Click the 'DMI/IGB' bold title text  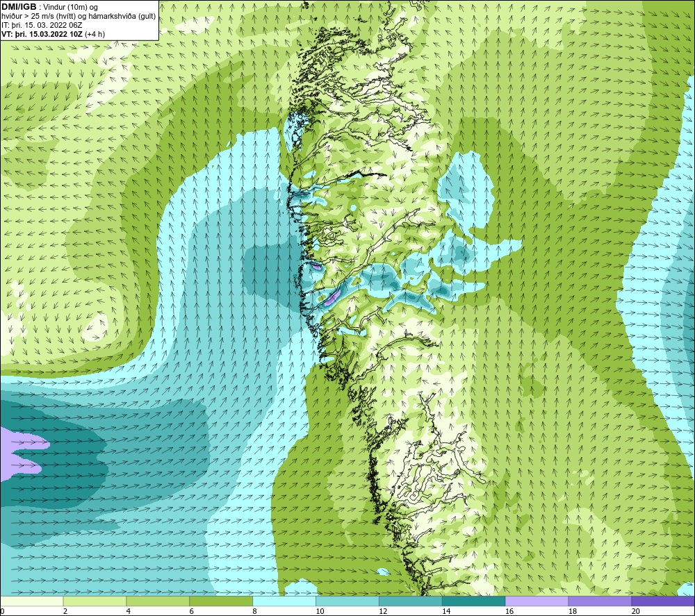coord(19,7)
